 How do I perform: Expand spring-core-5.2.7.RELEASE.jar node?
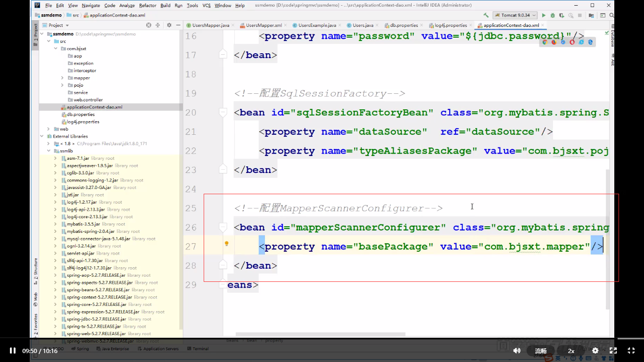[56, 304]
